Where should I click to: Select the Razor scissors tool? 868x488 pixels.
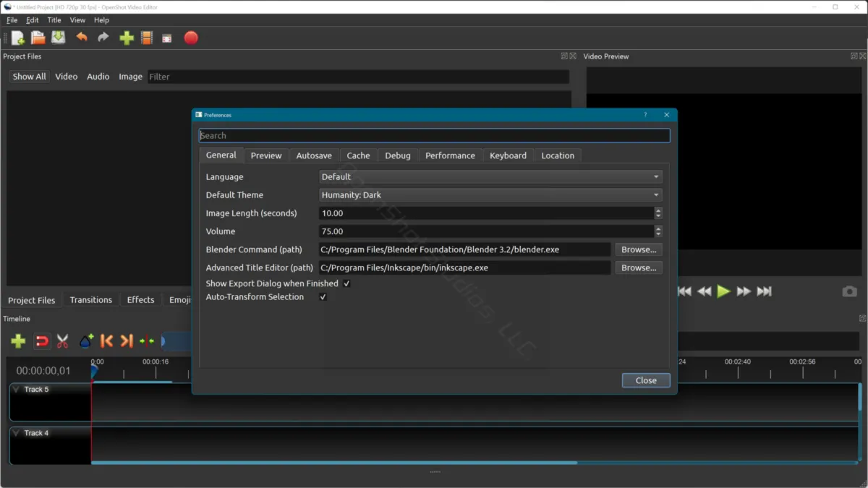coord(63,341)
